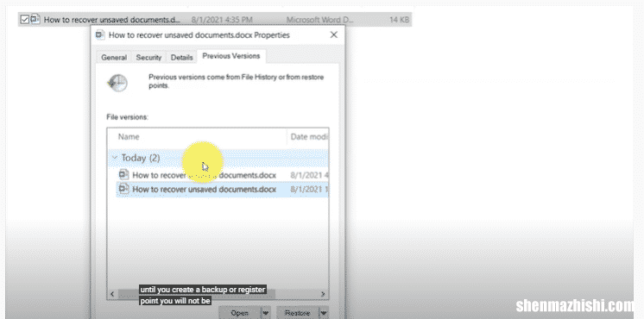Expand the Restore button dropdown arrow
This screenshot has width=644, height=319.
point(324,313)
